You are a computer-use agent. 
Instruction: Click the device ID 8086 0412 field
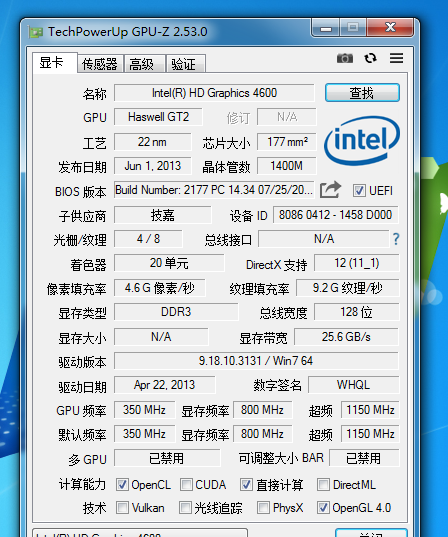click(x=336, y=215)
